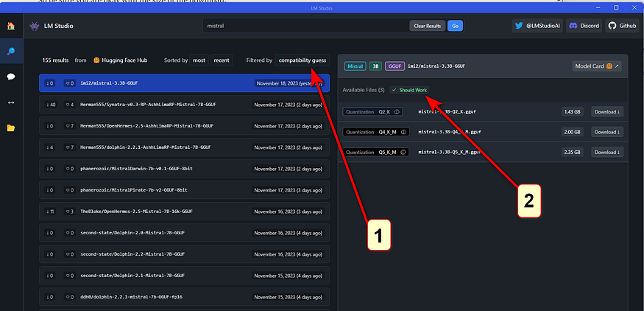
Task: Select second-state/Dolphin-2.2-Mistral-7B-GGUF result
Action: 184,254
